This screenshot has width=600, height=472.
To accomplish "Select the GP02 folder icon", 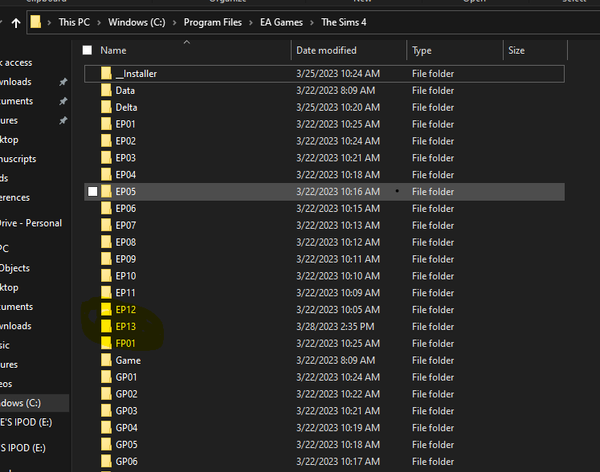I will point(106,394).
